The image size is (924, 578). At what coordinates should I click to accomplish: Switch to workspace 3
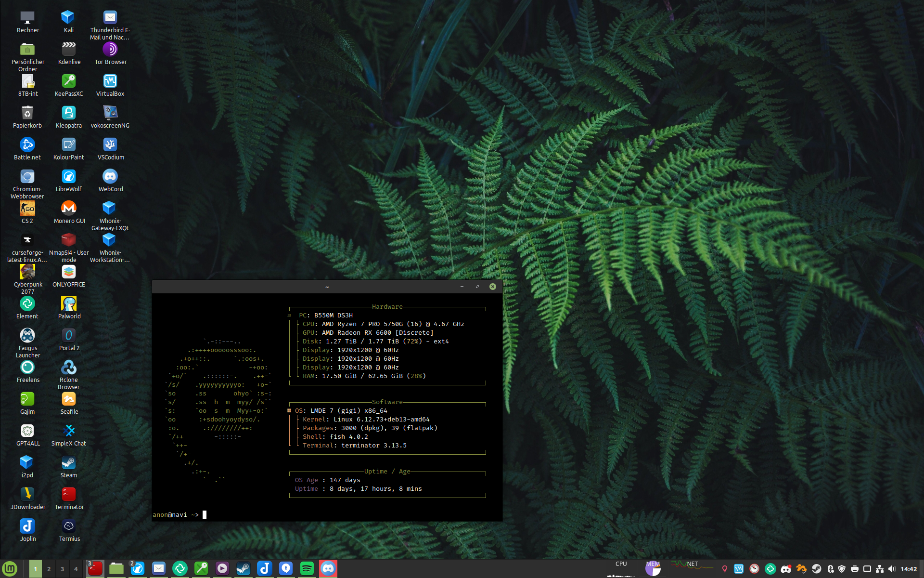[62, 569]
